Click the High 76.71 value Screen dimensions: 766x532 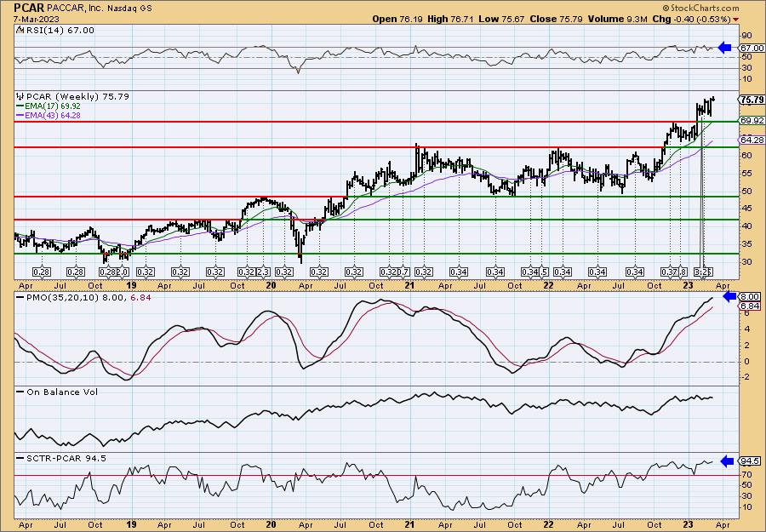click(450, 19)
